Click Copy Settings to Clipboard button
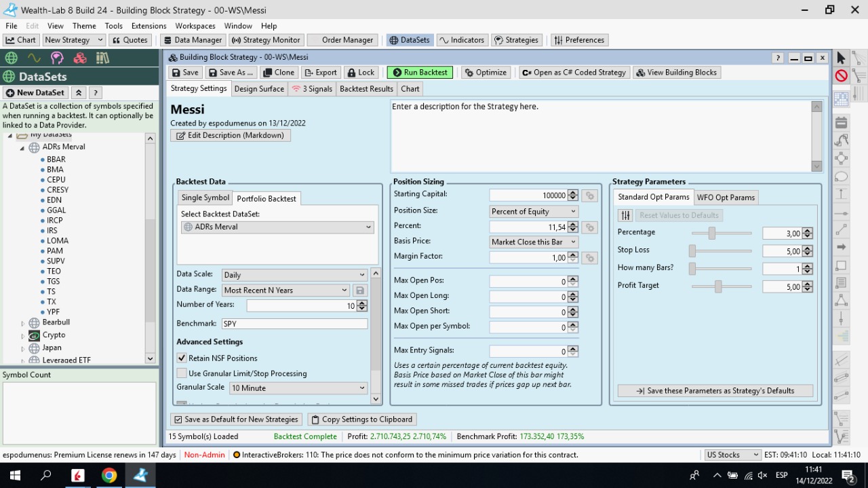Screen dimensions: 868x488 point(361,419)
